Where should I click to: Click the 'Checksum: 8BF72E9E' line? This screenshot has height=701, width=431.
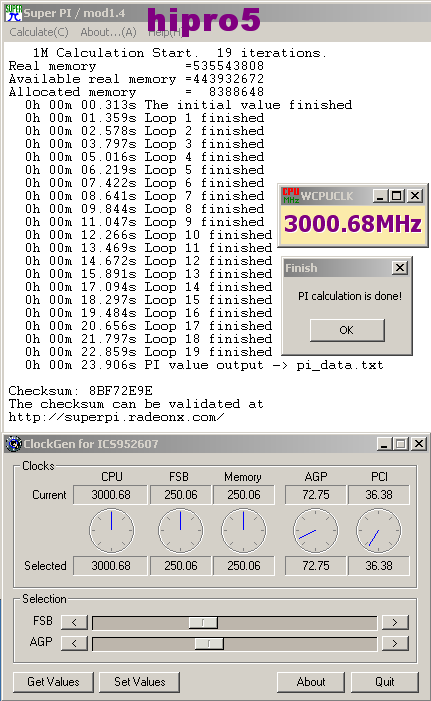coord(80,391)
